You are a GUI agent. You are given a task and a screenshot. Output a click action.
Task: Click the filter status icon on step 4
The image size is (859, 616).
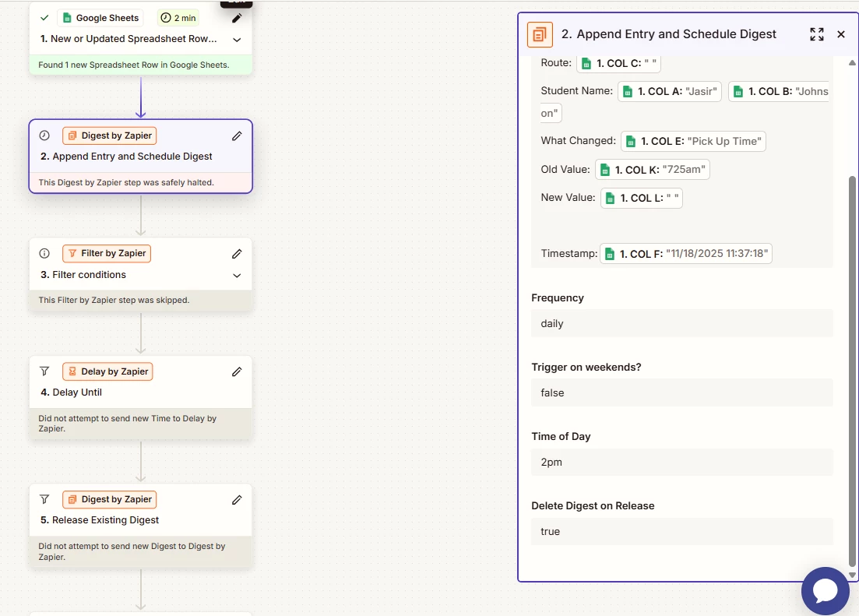44,371
